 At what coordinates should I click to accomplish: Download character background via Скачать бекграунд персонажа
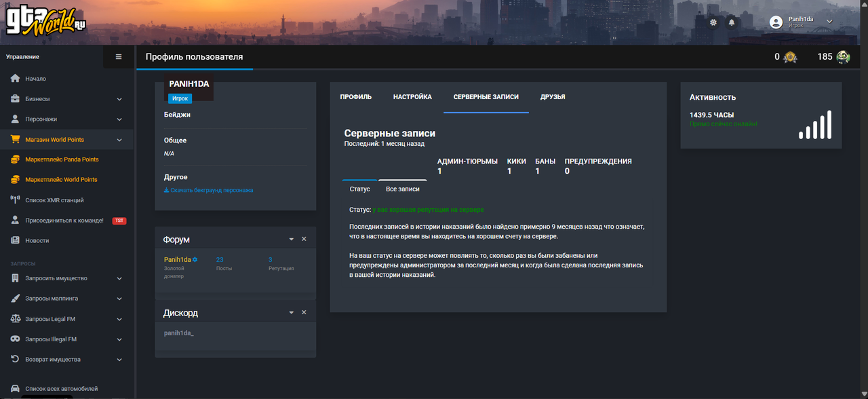click(209, 190)
